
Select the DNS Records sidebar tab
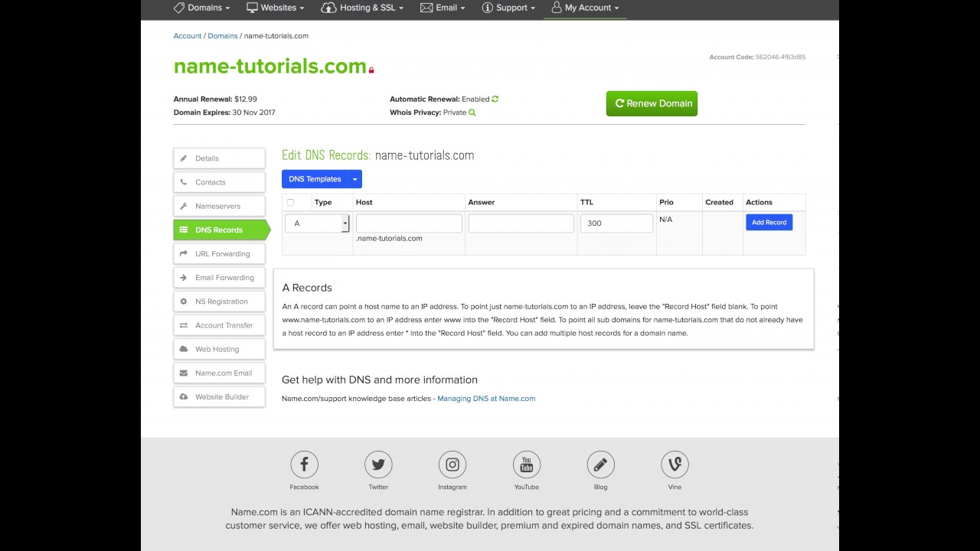[222, 230]
